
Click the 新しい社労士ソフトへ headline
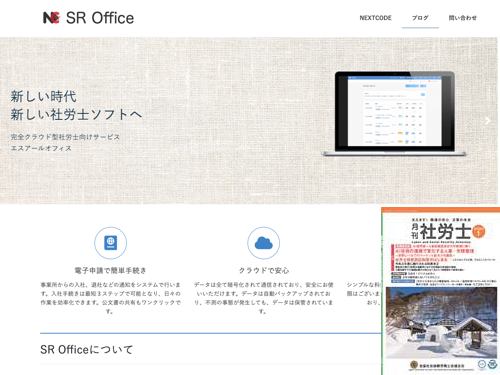click(76, 115)
